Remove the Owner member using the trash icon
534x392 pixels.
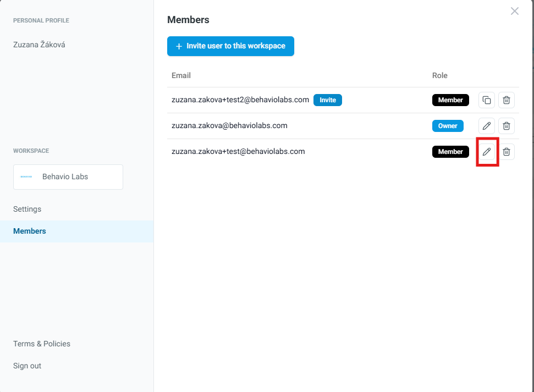pos(507,126)
